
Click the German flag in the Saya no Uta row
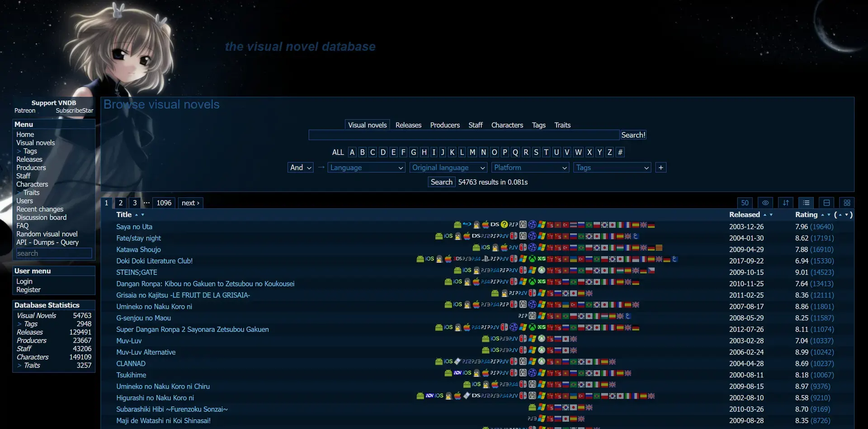[x=651, y=225]
